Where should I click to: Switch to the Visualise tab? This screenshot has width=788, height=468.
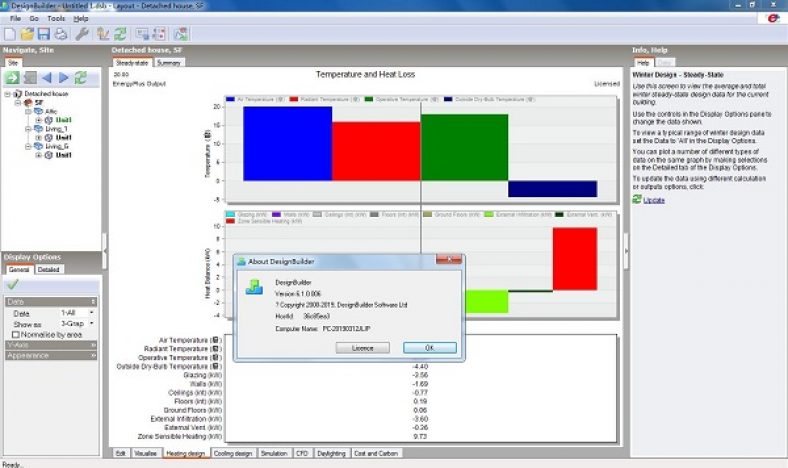(x=145, y=453)
